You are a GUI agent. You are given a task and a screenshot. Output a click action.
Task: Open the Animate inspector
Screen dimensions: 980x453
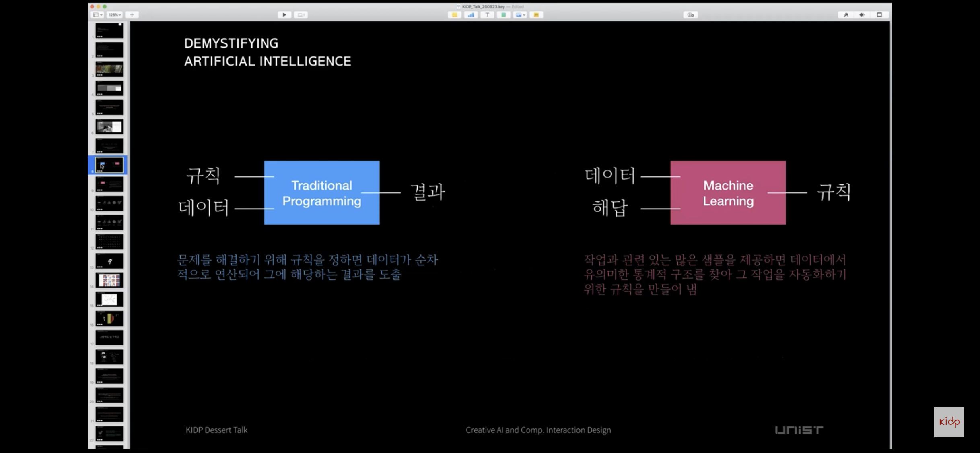coord(862,15)
